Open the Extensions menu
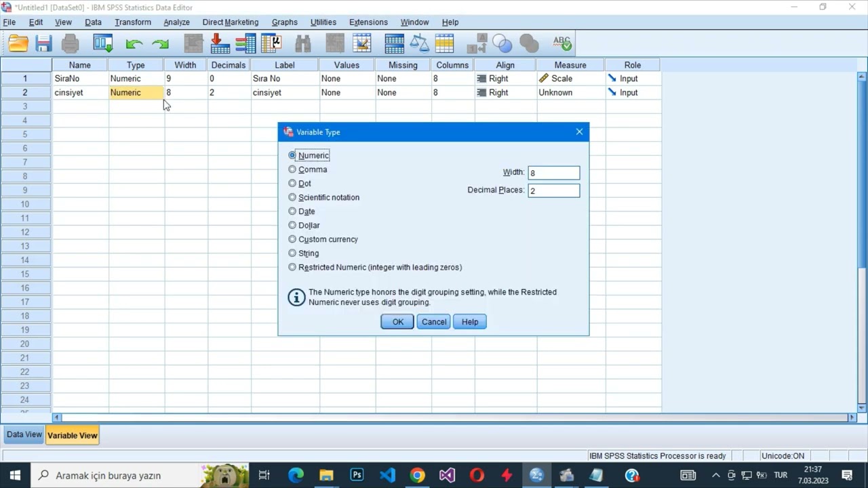Screen dimensions: 868x488 click(x=368, y=22)
